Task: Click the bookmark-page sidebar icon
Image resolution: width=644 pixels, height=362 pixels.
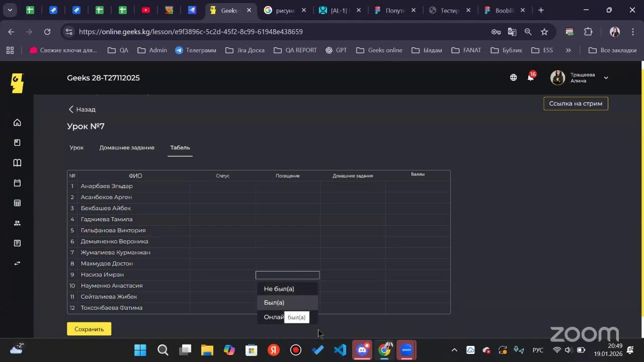Action: (17, 143)
